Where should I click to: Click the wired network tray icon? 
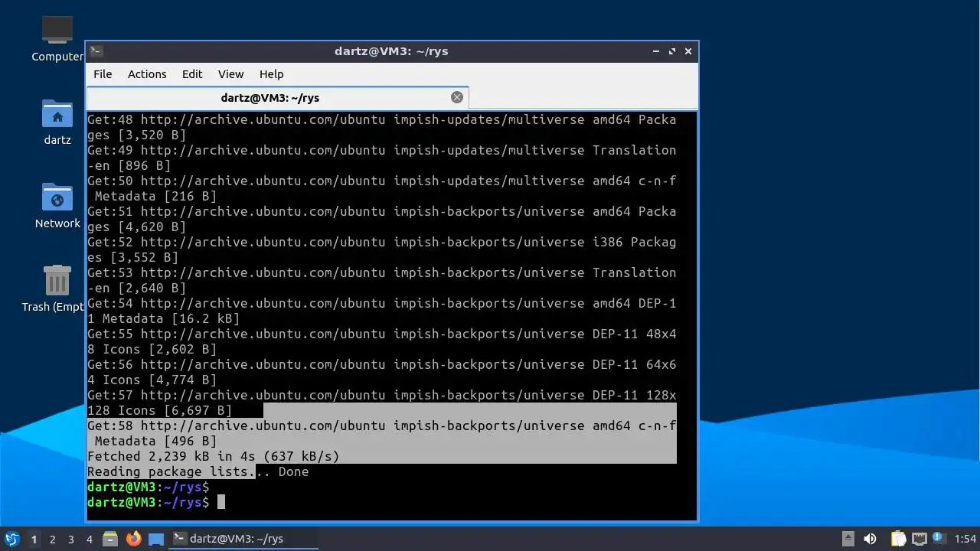[920, 539]
